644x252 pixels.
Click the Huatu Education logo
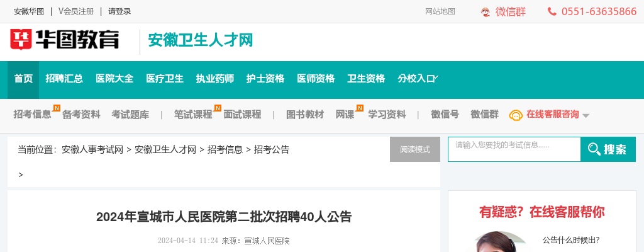click(x=65, y=40)
